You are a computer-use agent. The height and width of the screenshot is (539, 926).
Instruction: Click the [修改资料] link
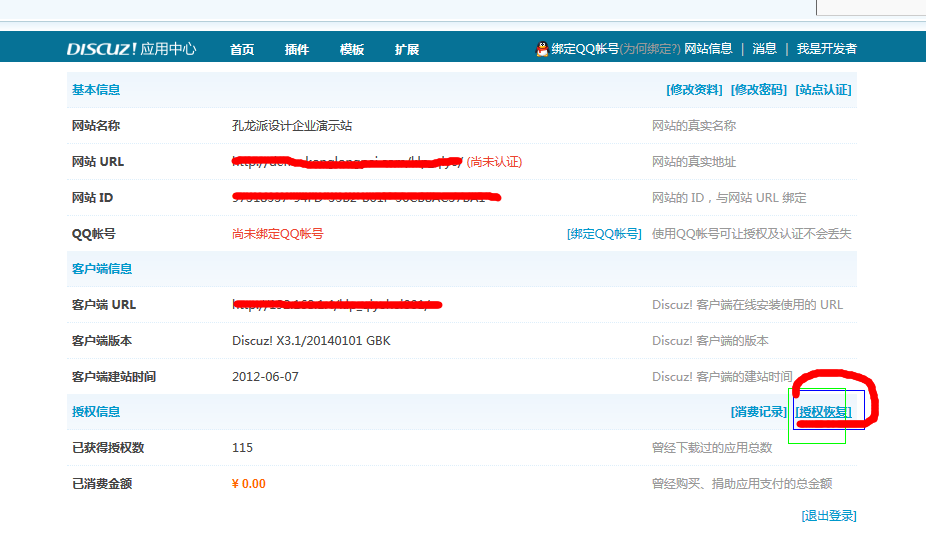694,90
